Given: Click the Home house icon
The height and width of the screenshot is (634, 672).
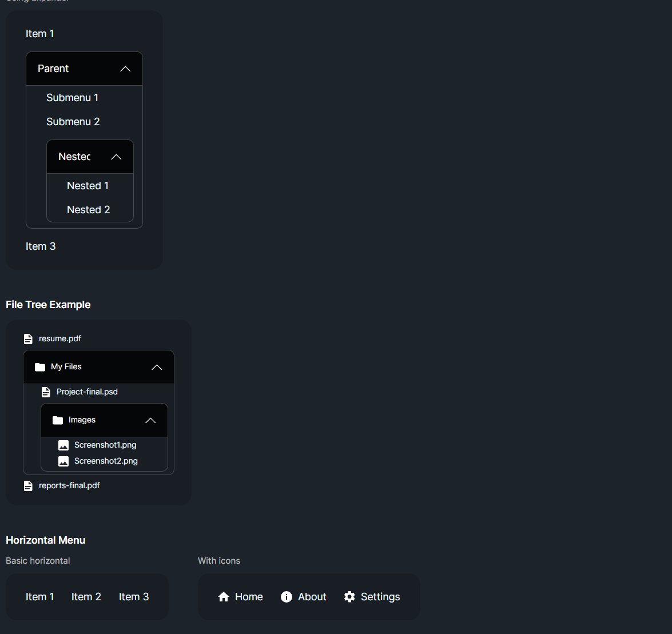Looking at the screenshot, I should coord(224,596).
